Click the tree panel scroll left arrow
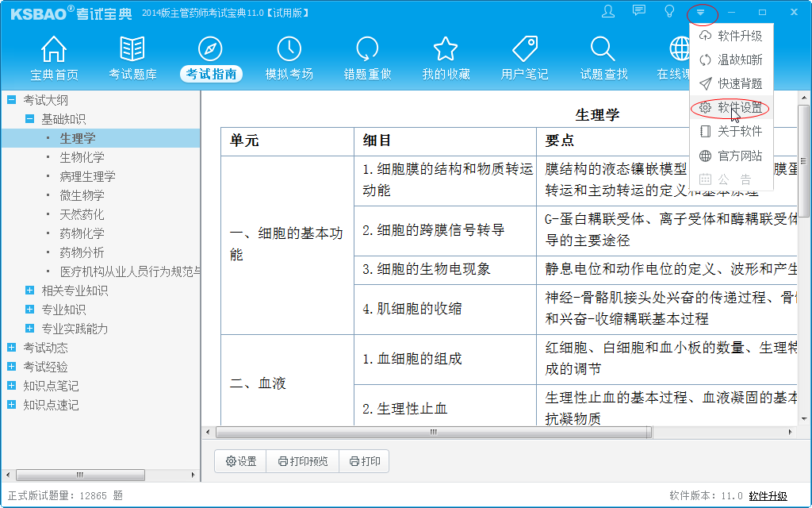This screenshot has width=812, height=508. pyautogui.click(x=7, y=475)
